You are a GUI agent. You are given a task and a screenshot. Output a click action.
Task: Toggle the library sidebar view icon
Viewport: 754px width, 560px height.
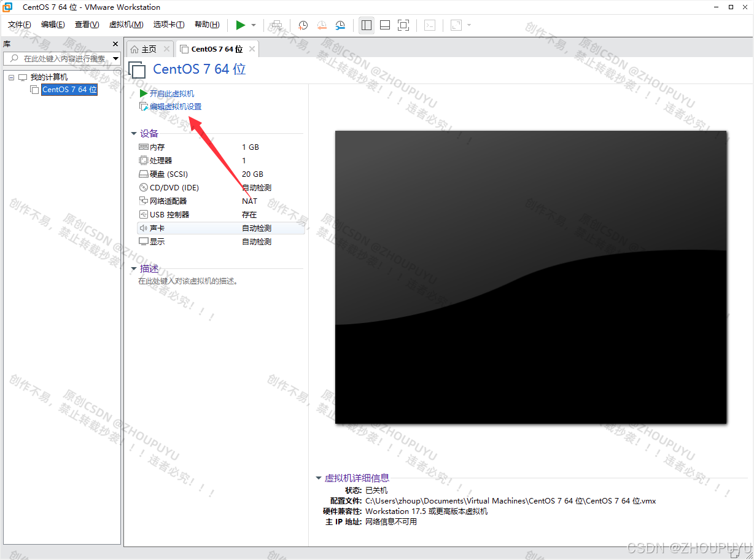click(x=367, y=25)
